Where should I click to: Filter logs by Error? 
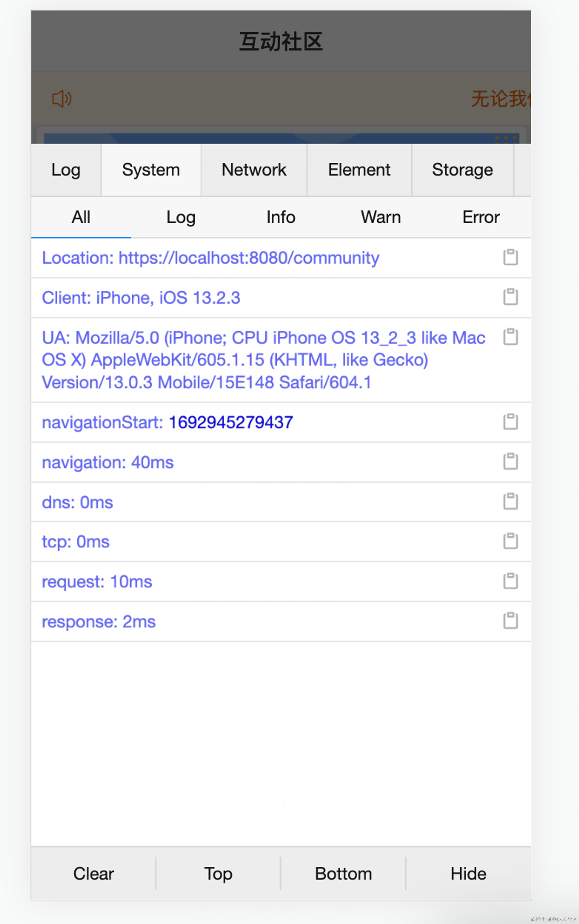481,217
